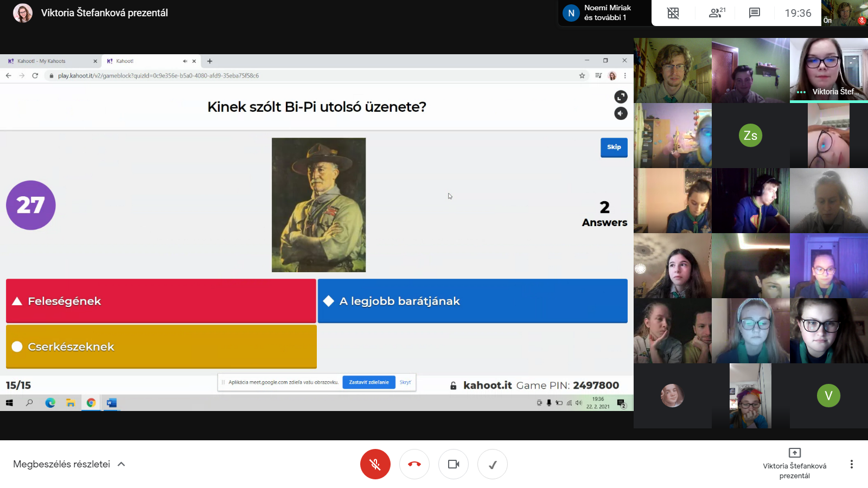Click the Noemi Miriak notification
Viewport: 868px width, 488px height.
coord(605,13)
